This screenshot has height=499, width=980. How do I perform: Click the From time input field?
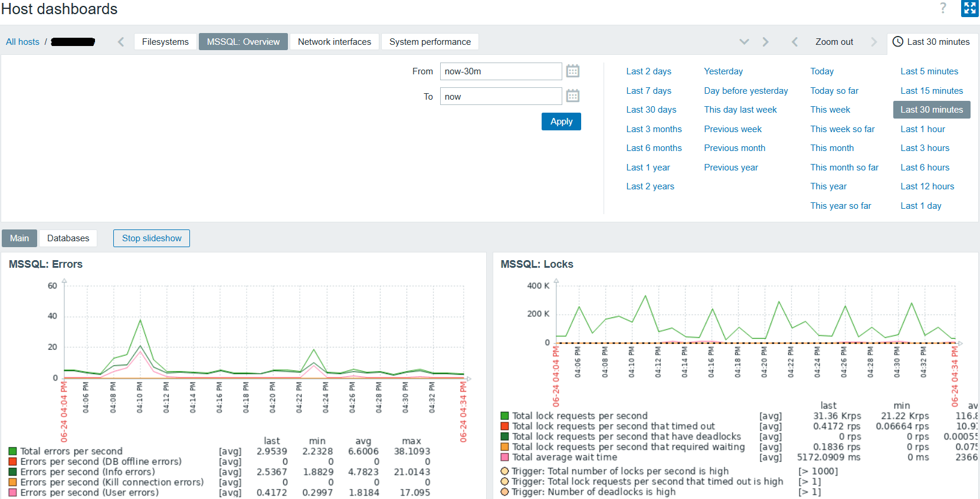pyautogui.click(x=500, y=71)
